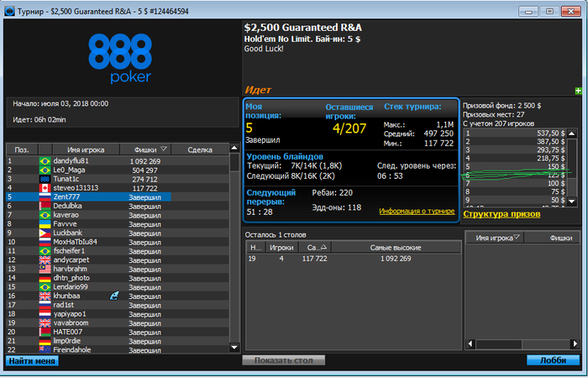
Task: Click the Фишки header in the table-players panel
Action: tap(553, 238)
